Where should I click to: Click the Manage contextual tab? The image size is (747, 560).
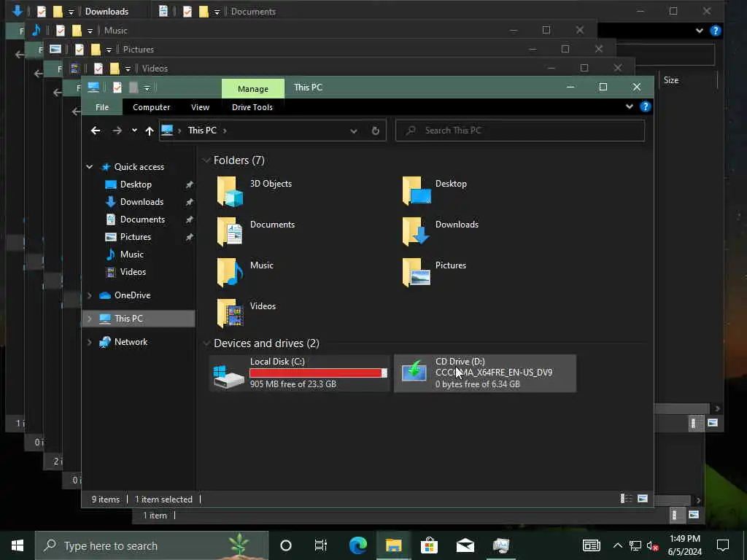pyautogui.click(x=253, y=88)
